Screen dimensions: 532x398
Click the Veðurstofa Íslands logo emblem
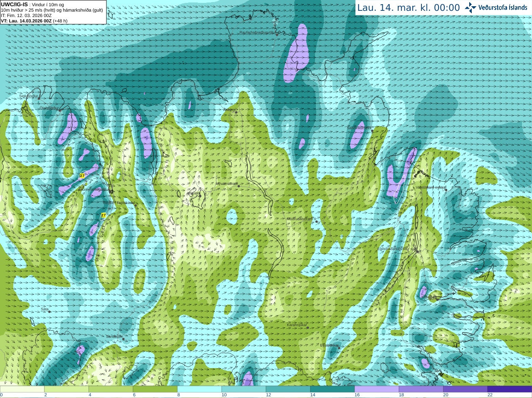(470, 7)
